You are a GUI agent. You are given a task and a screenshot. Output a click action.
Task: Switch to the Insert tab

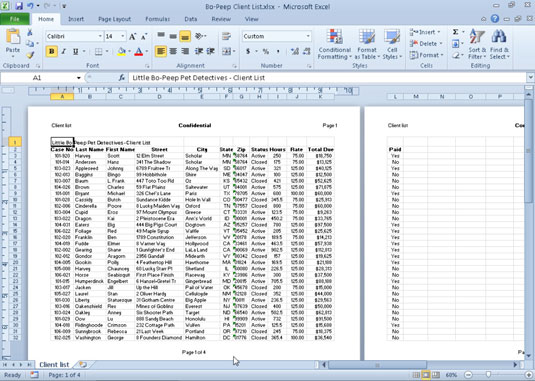point(76,19)
